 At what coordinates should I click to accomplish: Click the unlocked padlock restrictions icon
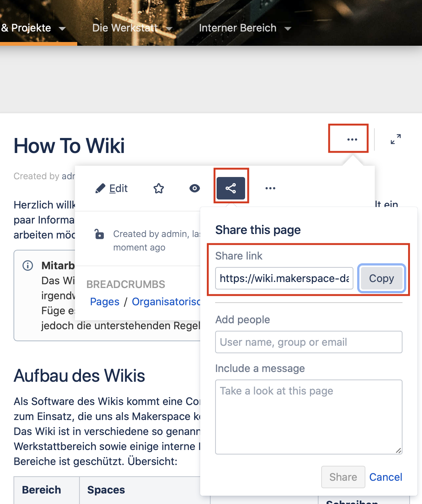pyautogui.click(x=99, y=234)
